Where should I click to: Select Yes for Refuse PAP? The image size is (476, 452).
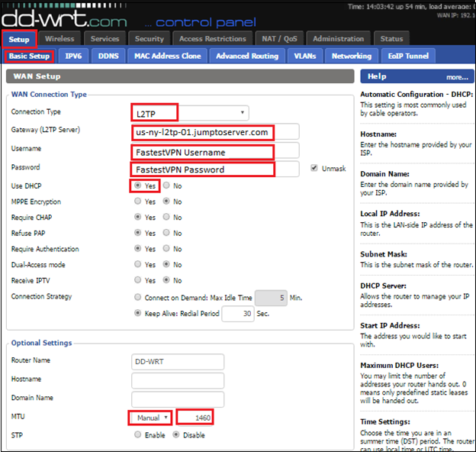(137, 233)
